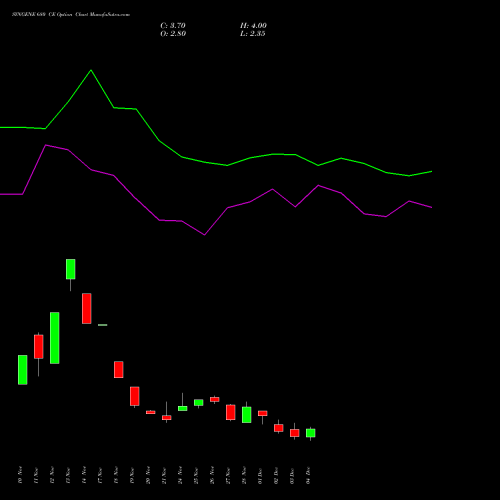Image resolution: width=500 pixels, height=500 pixels.
Task: Click the SYNGENE CE Options Chart title
Action: tap(71, 15)
